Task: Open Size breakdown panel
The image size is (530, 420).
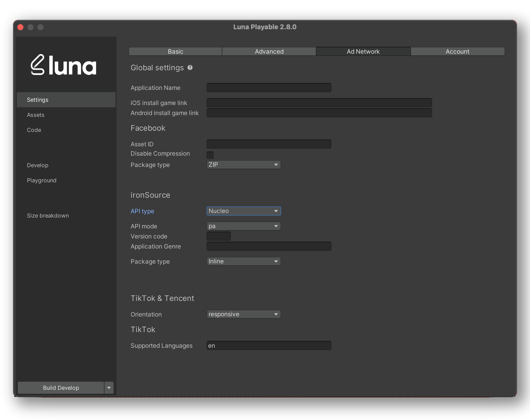Action: coord(47,215)
